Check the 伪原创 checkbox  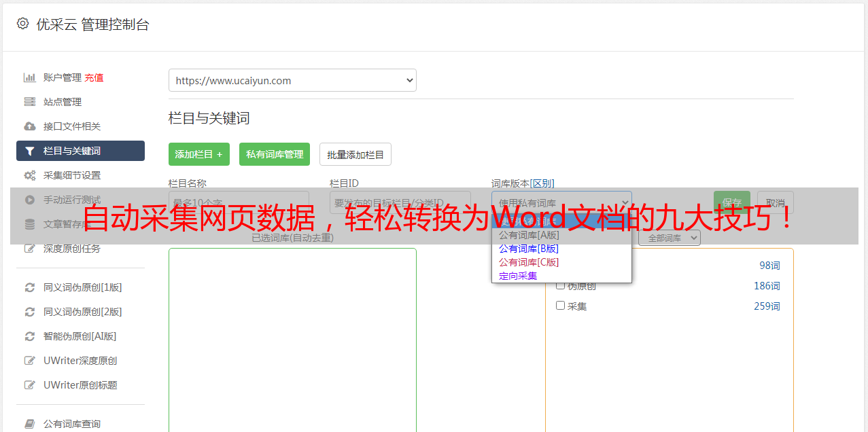click(x=561, y=285)
